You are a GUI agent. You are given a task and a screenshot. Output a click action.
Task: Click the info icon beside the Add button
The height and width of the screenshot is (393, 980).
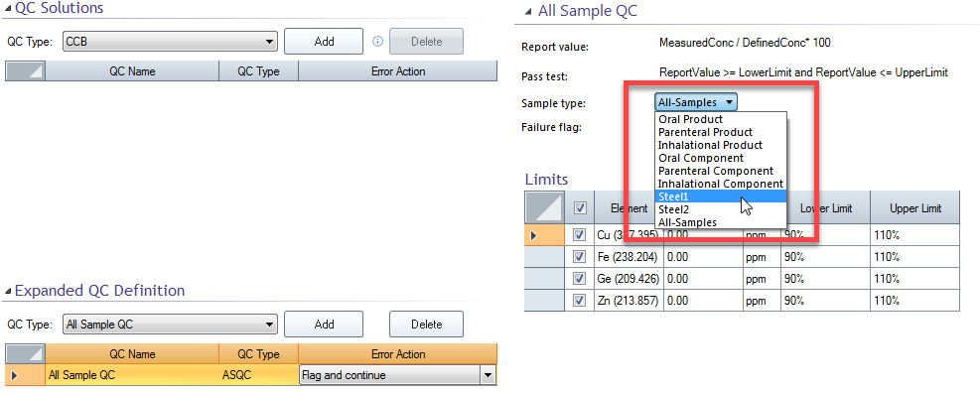(377, 42)
